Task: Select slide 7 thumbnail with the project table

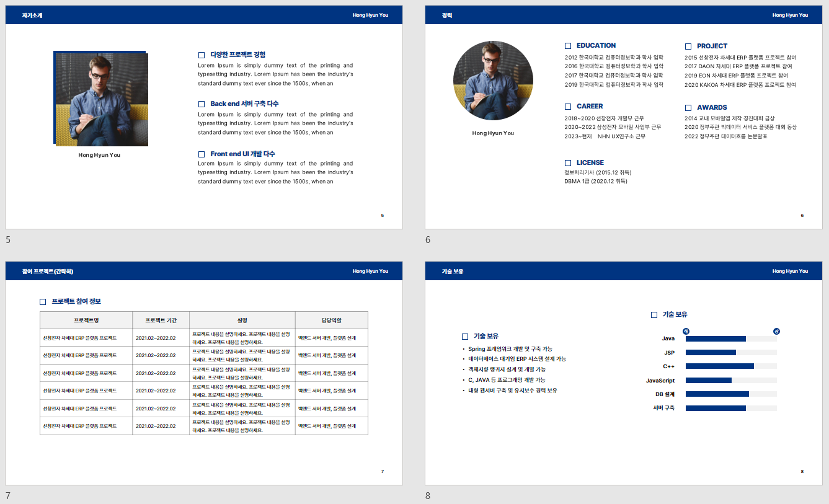Action: coord(204,373)
